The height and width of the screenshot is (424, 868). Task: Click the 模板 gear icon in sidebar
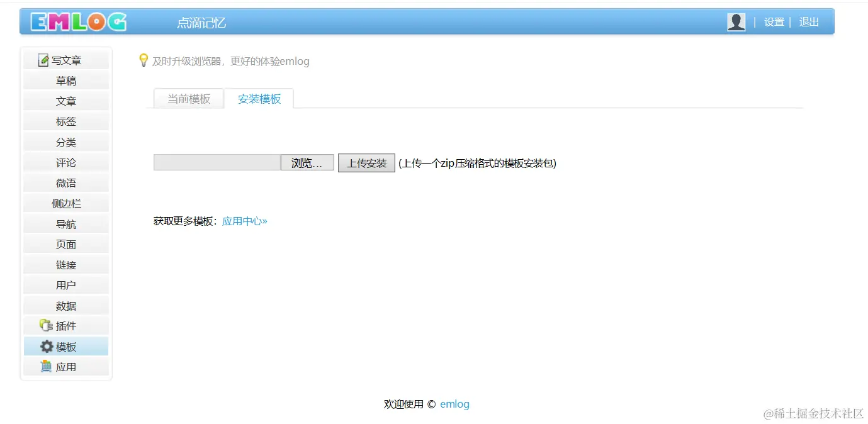pyautogui.click(x=46, y=346)
